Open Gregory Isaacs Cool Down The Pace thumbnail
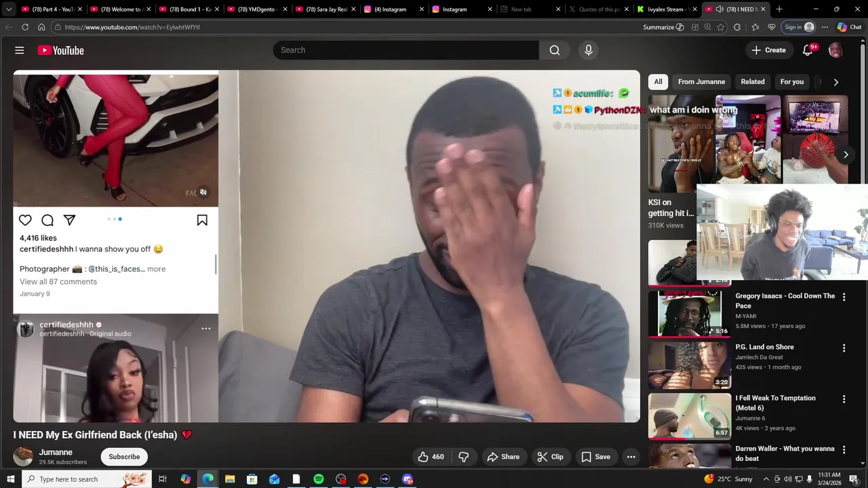Screen dimensions: 868x488 [689, 313]
